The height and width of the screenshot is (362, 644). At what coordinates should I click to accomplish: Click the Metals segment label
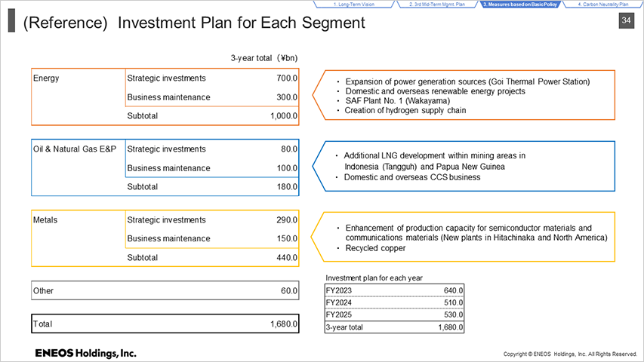(x=45, y=220)
